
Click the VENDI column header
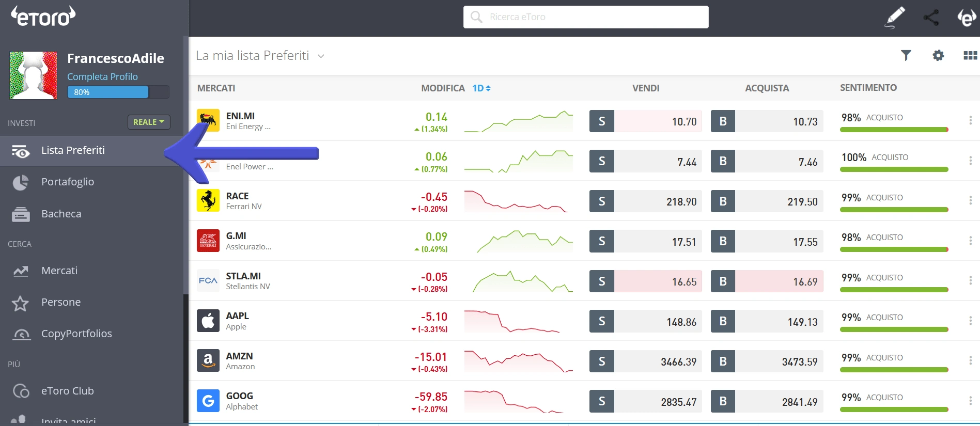click(646, 88)
